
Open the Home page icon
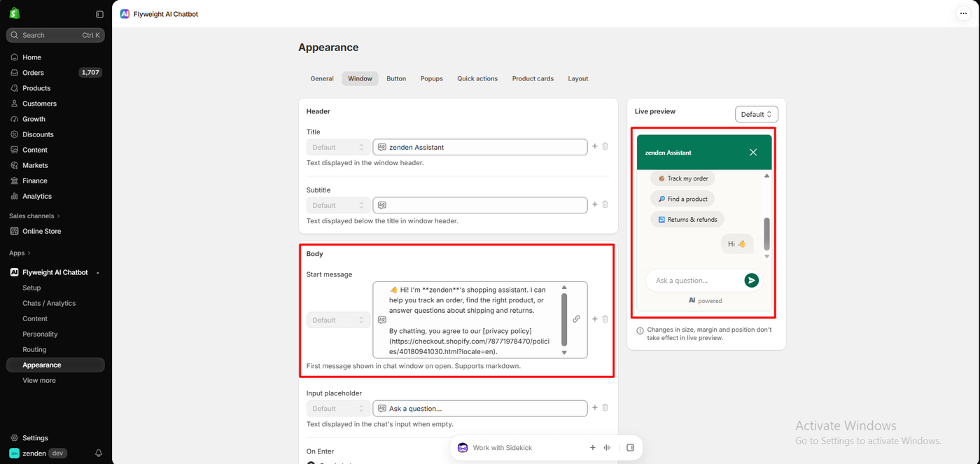pyautogui.click(x=15, y=57)
